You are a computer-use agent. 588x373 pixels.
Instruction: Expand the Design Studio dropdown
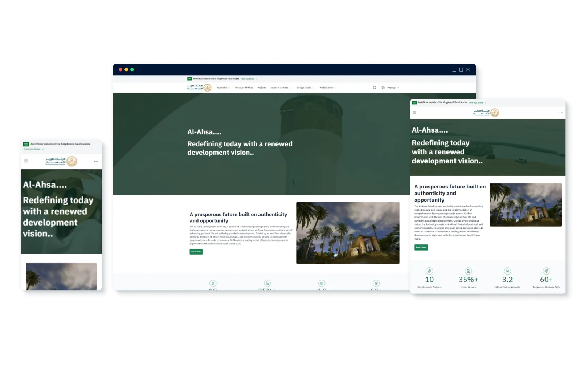click(305, 88)
